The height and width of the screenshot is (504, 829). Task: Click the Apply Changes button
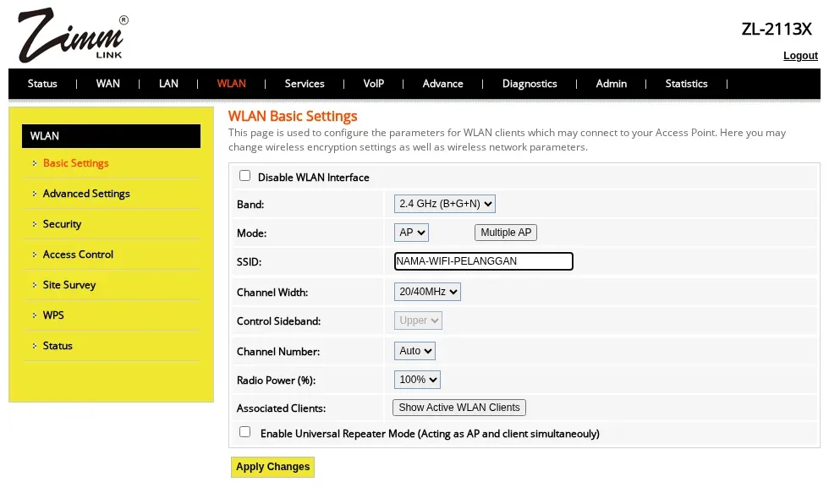click(x=272, y=467)
